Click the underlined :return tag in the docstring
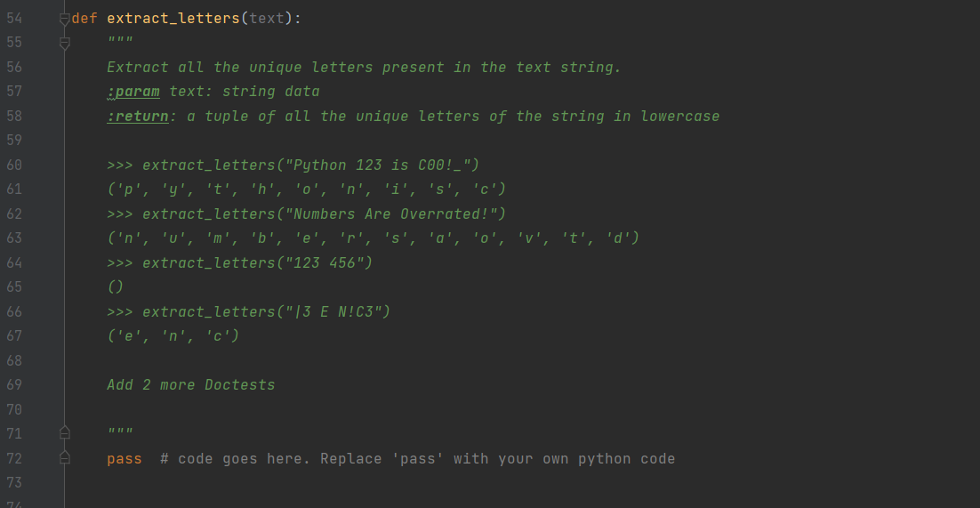Screen dimensions: 980x508 [x=138, y=117]
